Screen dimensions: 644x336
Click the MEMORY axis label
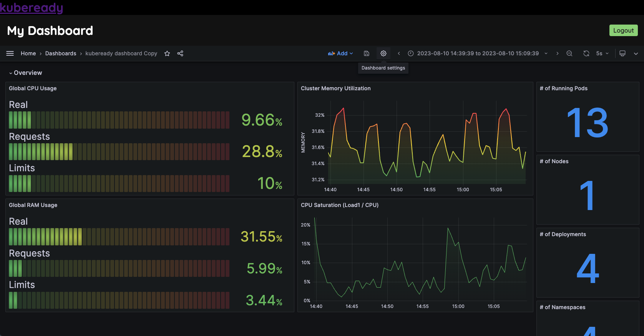tap(303, 142)
